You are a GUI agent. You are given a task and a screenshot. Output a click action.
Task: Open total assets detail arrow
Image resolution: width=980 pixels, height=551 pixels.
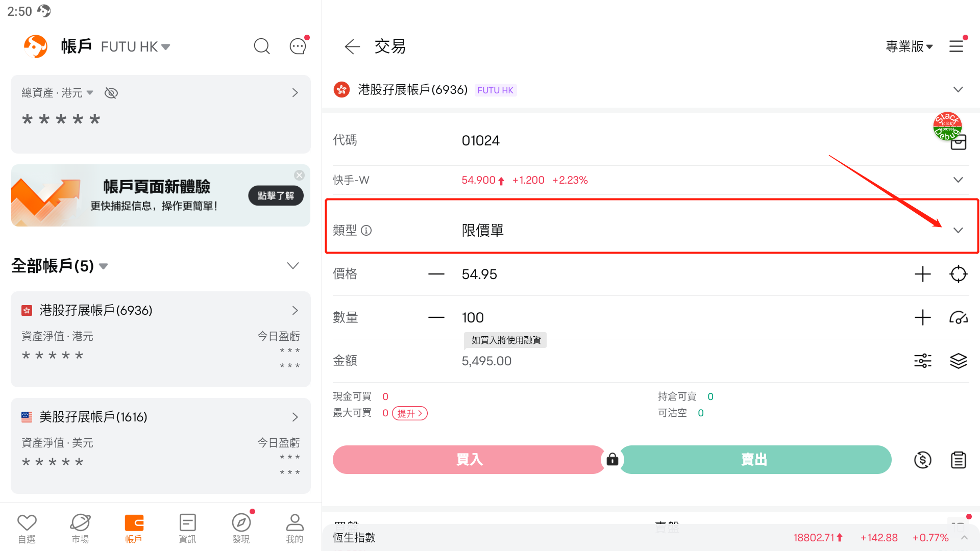tap(295, 93)
